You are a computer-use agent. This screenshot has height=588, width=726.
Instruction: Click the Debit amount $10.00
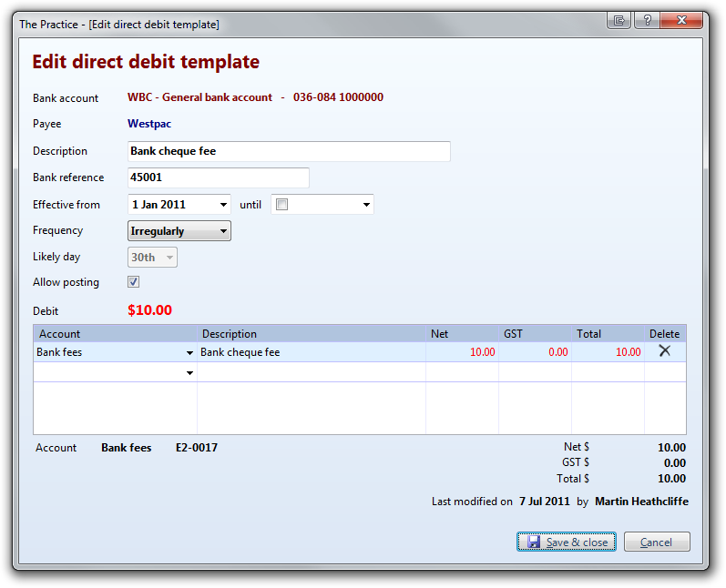click(149, 310)
